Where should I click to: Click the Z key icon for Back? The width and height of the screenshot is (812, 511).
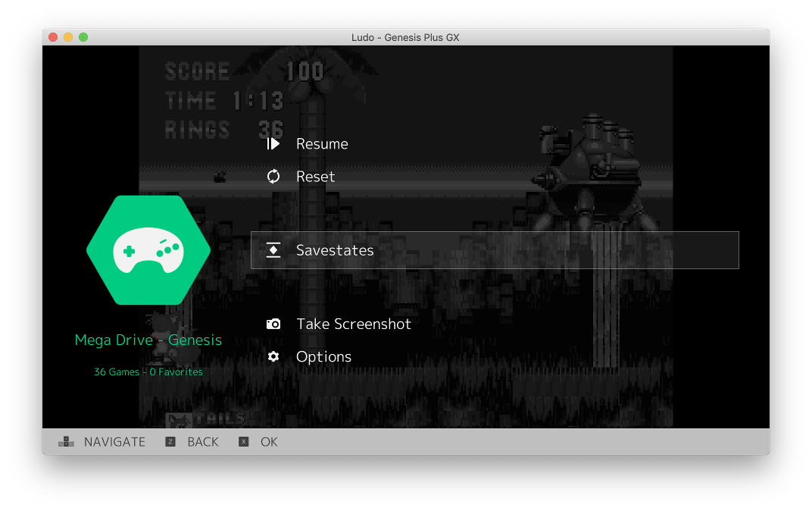point(170,442)
